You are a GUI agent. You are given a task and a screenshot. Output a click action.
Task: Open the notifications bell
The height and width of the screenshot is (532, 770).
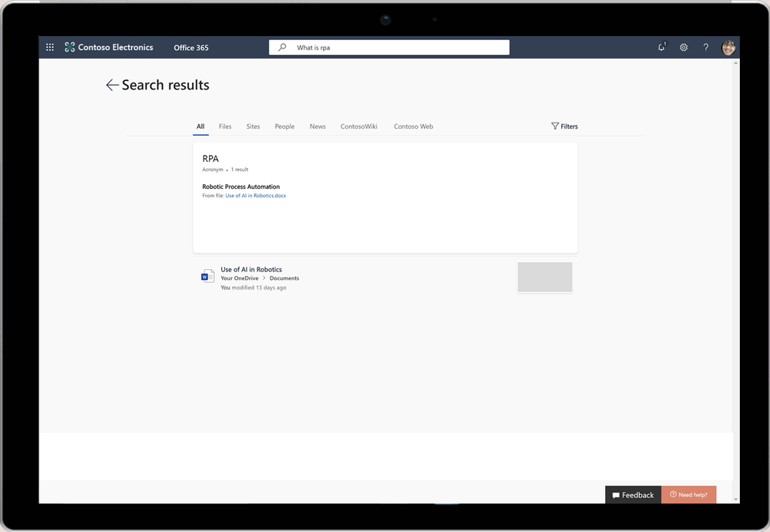(x=661, y=47)
